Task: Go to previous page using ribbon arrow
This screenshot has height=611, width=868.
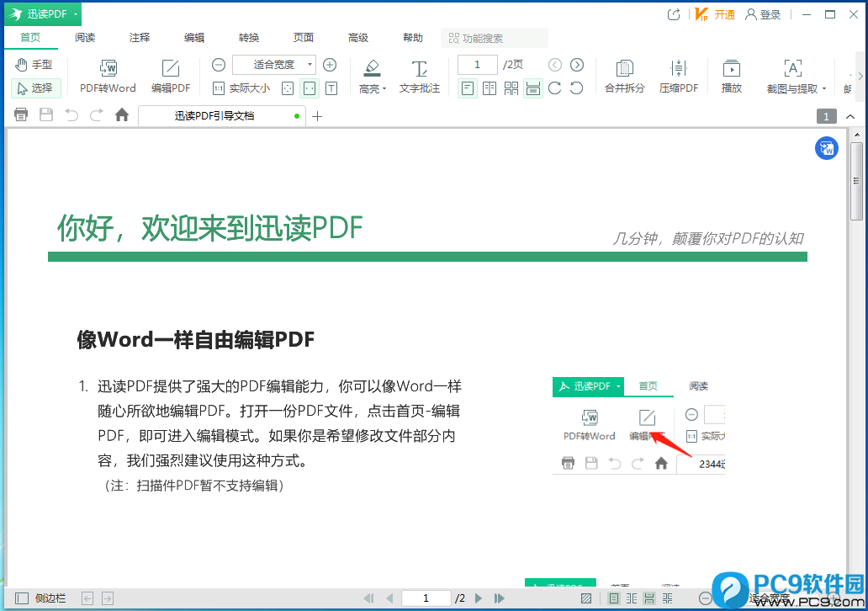Action: (554, 65)
